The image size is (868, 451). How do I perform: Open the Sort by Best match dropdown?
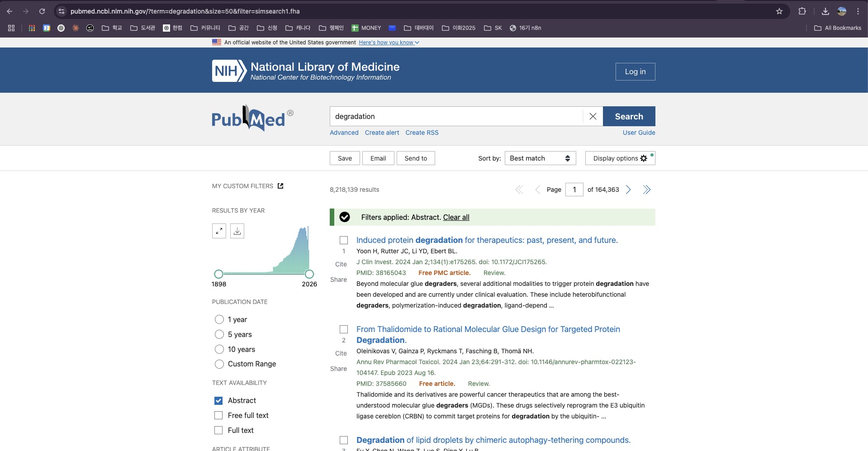point(540,158)
